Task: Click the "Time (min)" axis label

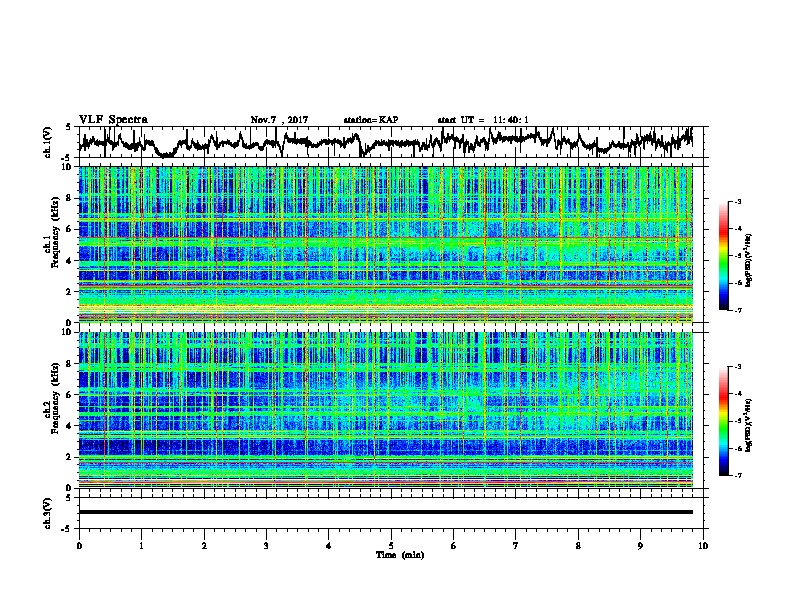Action: tap(400, 555)
